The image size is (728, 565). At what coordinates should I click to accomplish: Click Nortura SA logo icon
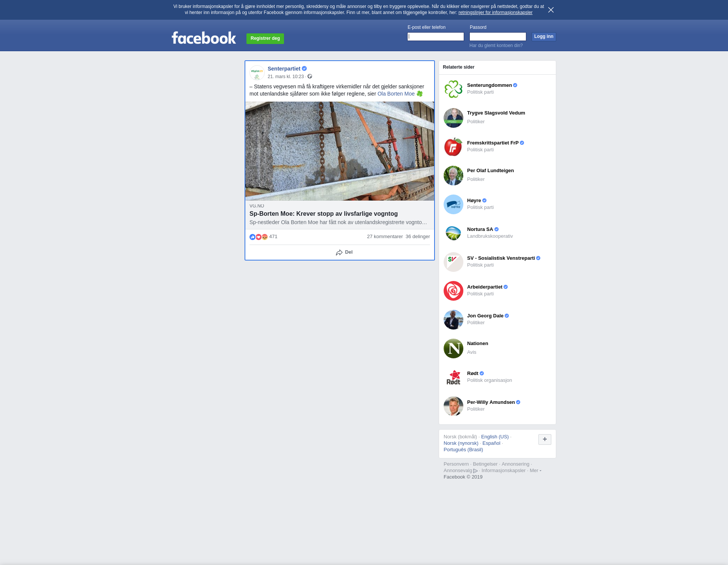453,233
